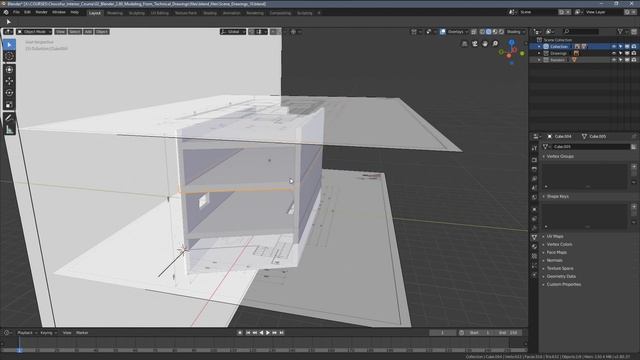
Task: Open the File menu
Action: pos(16,13)
